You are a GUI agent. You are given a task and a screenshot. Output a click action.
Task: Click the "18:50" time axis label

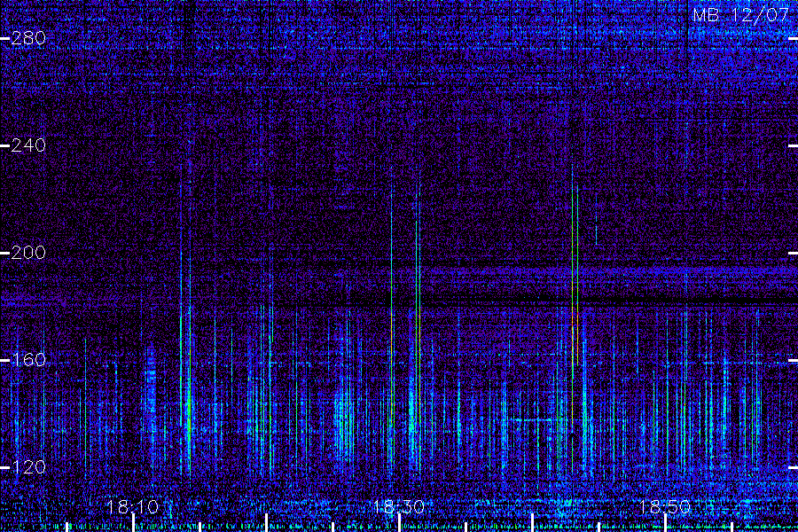[664, 506]
